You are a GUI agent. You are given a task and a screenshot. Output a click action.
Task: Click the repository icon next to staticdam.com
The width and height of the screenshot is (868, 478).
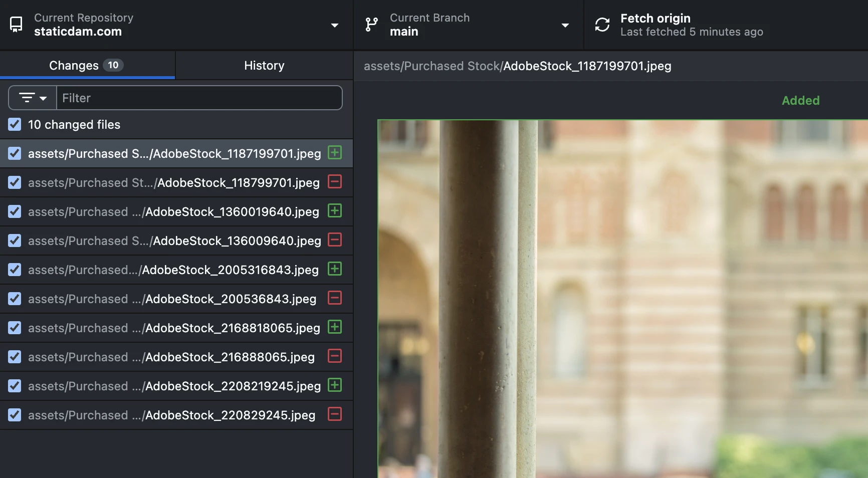coord(17,24)
